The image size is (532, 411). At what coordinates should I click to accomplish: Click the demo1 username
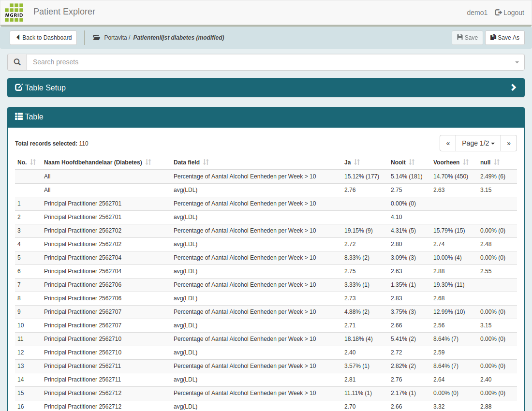(x=477, y=13)
